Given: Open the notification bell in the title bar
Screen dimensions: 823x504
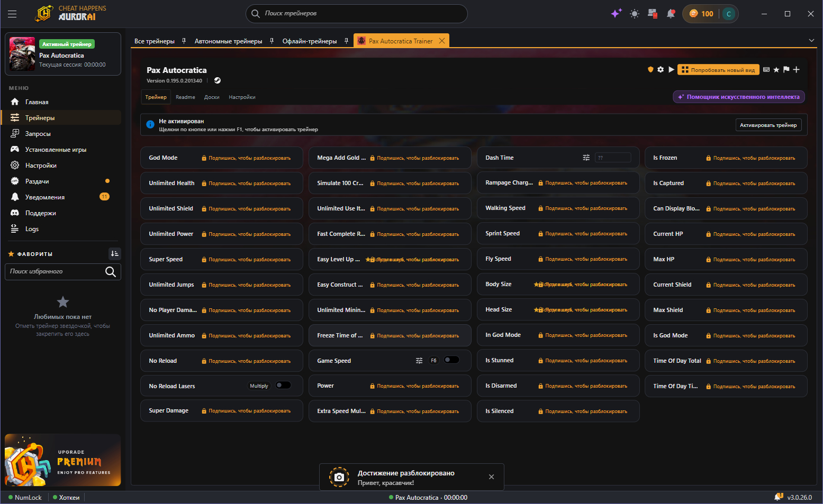Looking at the screenshot, I should point(671,14).
